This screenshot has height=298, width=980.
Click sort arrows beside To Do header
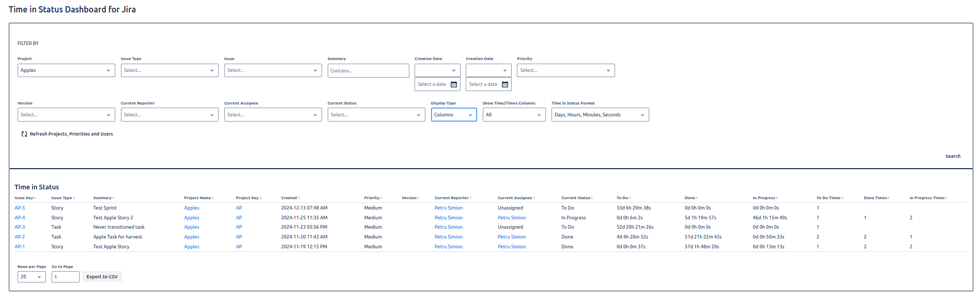[630, 198]
